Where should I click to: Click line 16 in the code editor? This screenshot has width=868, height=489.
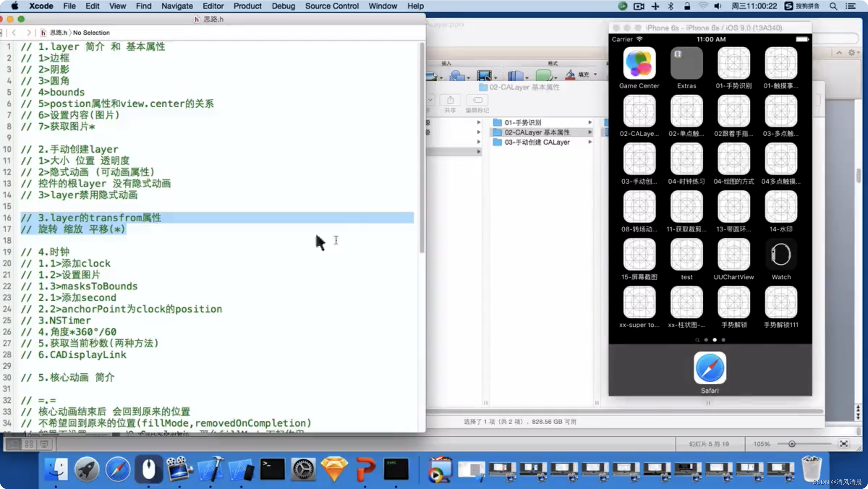(x=216, y=217)
